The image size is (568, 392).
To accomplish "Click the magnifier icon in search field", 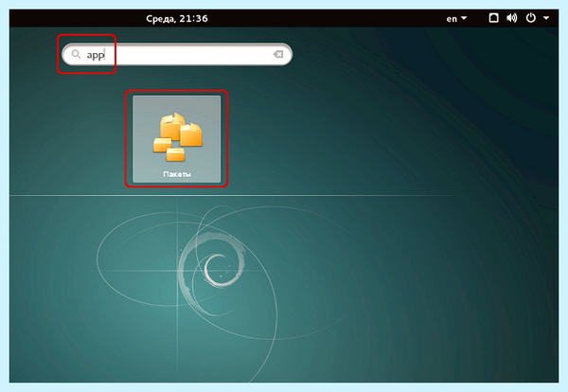I will tap(76, 54).
